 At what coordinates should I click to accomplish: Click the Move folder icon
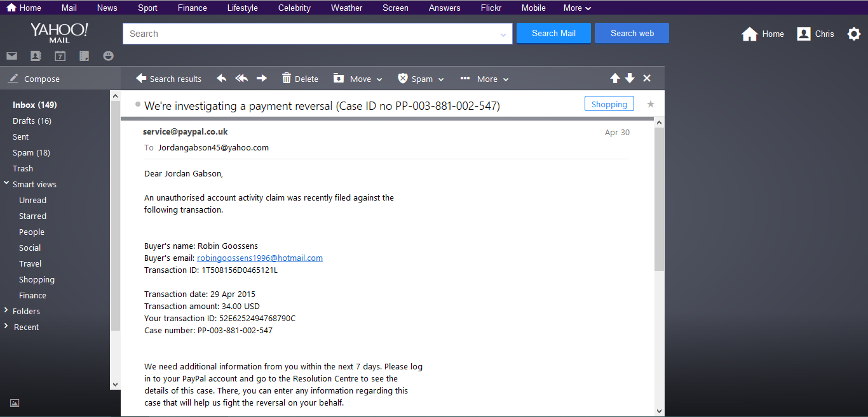(339, 78)
